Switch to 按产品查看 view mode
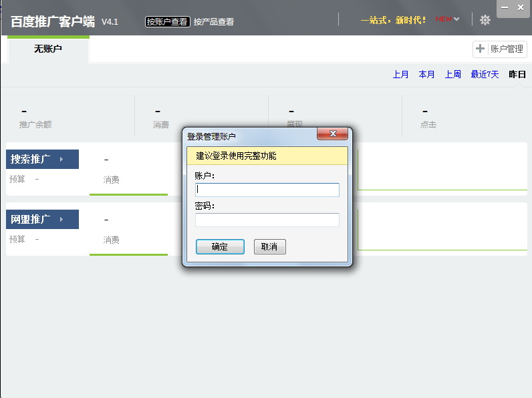The image size is (532, 398). pyautogui.click(x=214, y=21)
